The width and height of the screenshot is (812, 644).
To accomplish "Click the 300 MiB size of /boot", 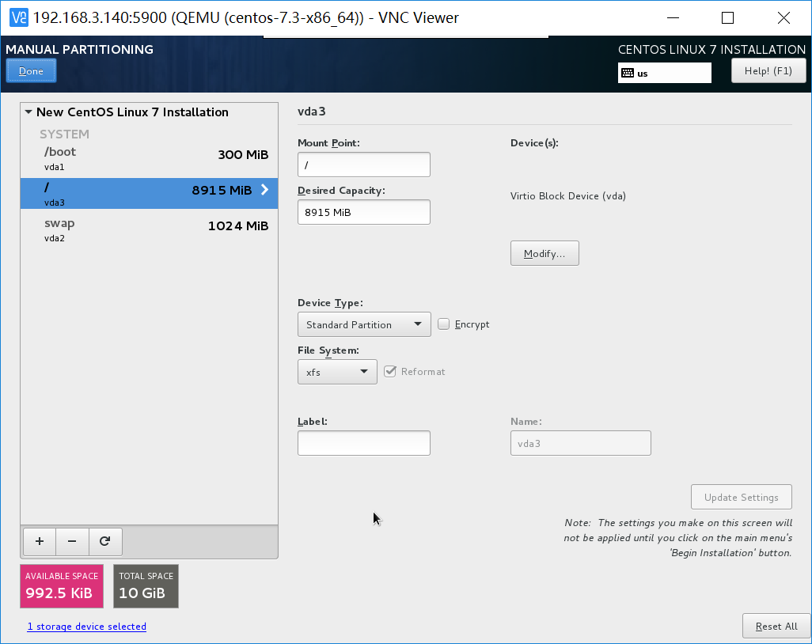I will [x=243, y=155].
